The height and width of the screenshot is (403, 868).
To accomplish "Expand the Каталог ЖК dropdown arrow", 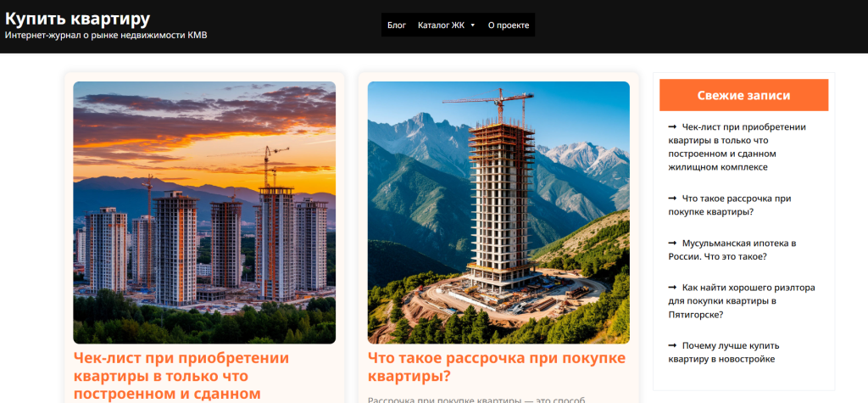I will click(x=472, y=25).
